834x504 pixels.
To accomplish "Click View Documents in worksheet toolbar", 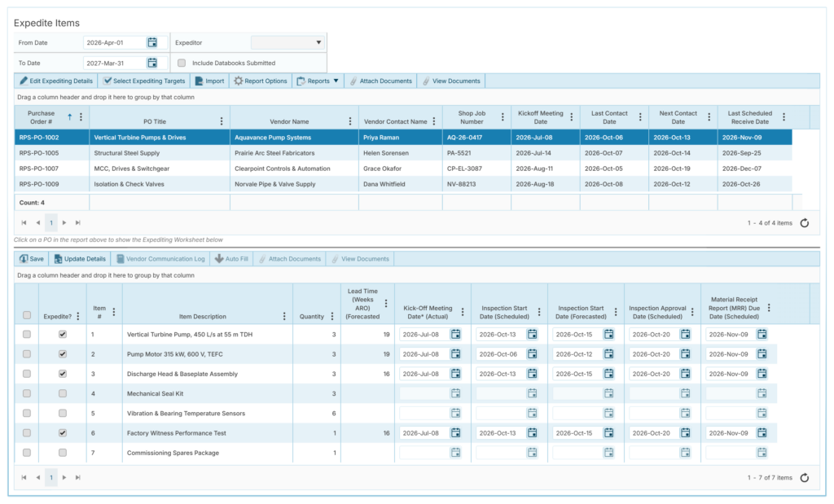I will 361,259.
